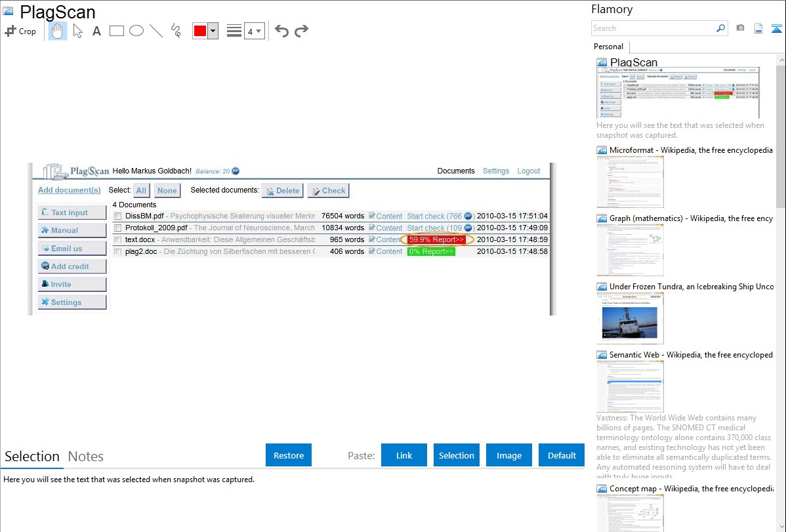Image resolution: width=786 pixels, height=532 pixels.
Task: Click the PlagScan icon beside window title
Action: click(8, 11)
